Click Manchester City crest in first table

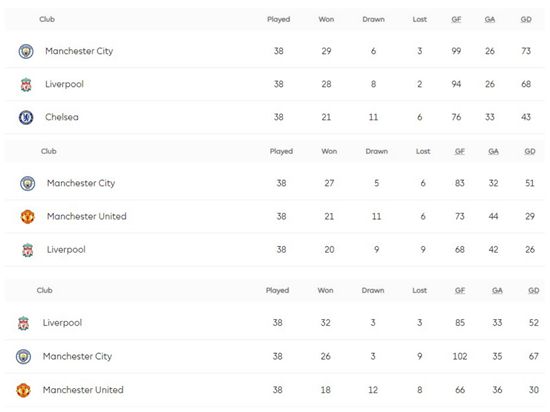tap(26, 51)
